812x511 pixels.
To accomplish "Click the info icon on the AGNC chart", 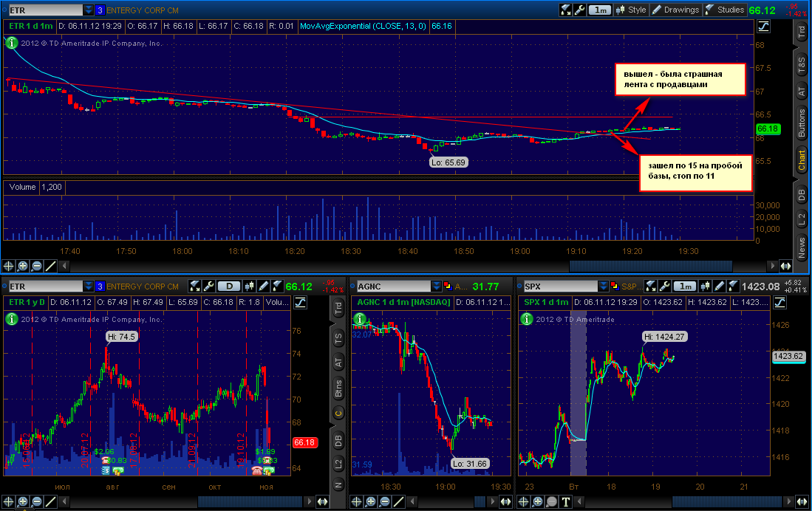I will click(359, 319).
